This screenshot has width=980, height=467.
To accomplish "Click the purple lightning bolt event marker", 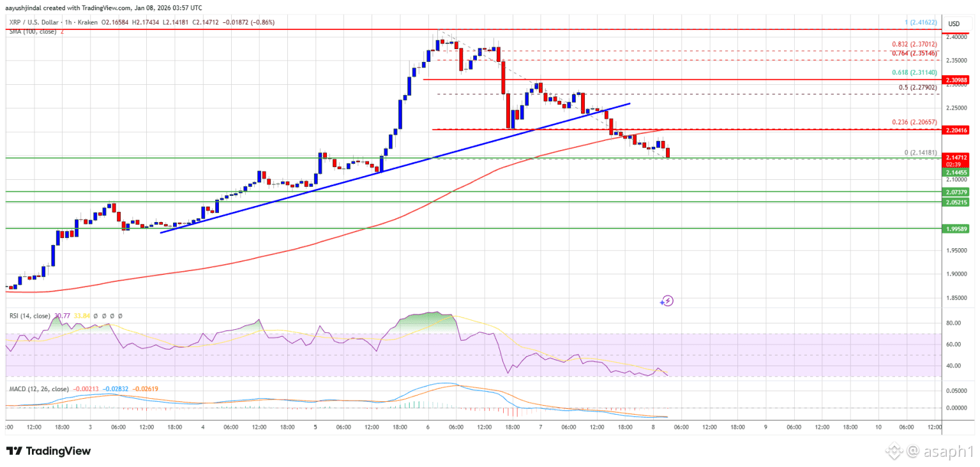I will click(667, 300).
